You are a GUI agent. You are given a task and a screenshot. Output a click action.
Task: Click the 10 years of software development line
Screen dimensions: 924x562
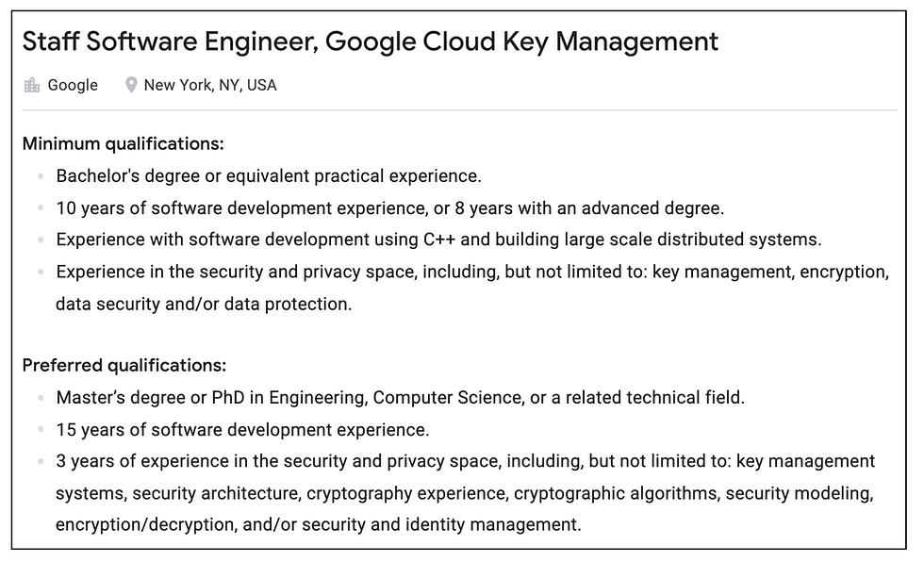[390, 208]
